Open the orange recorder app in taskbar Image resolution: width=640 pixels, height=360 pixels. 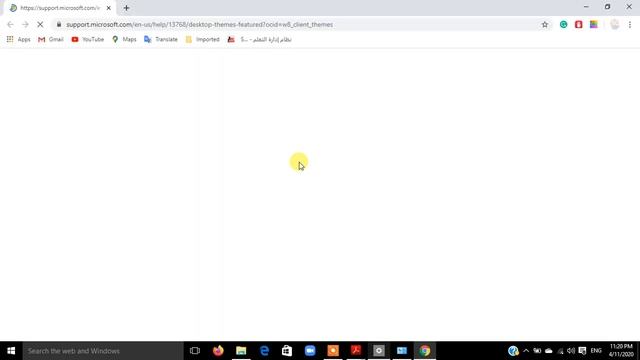pyautogui.click(x=333, y=351)
